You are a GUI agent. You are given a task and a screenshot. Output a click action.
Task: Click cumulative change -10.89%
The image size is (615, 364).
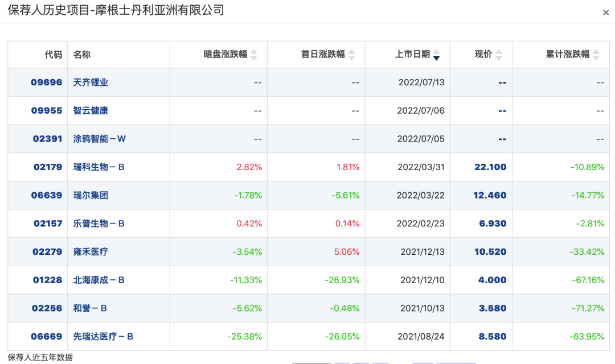click(587, 167)
